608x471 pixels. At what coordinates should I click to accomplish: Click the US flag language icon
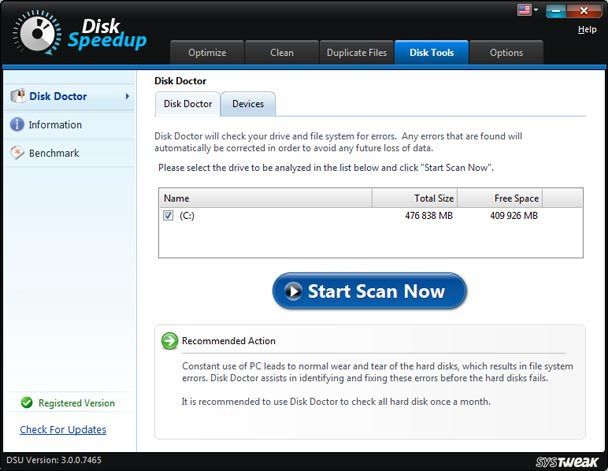524,10
